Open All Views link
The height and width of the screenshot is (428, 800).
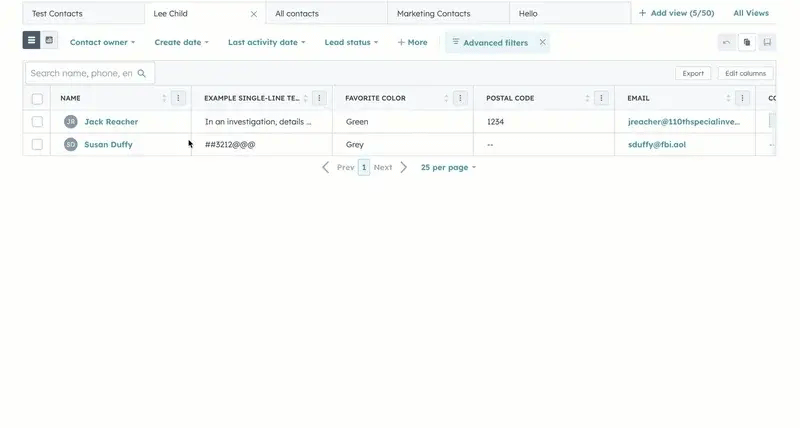pyautogui.click(x=751, y=13)
